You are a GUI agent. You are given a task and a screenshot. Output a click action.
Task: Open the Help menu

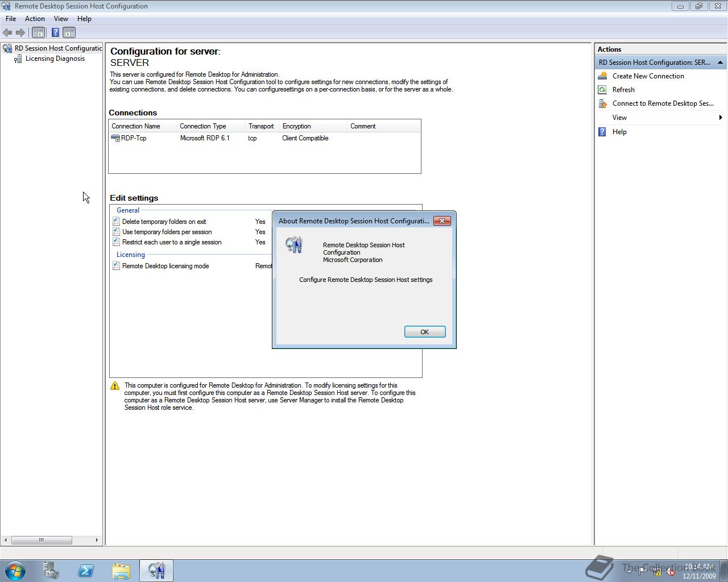[x=84, y=19]
